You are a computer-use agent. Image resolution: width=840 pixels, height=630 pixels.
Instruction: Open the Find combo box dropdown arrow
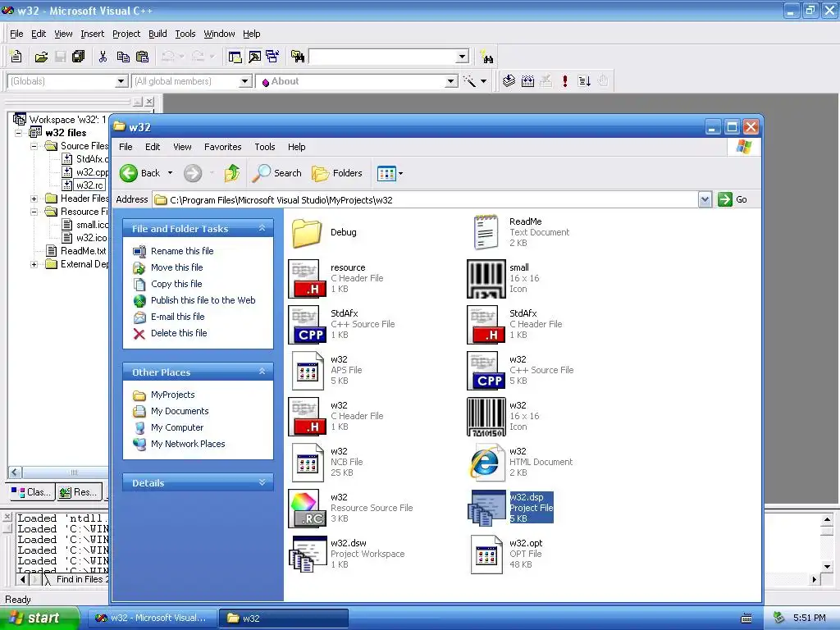click(463, 57)
